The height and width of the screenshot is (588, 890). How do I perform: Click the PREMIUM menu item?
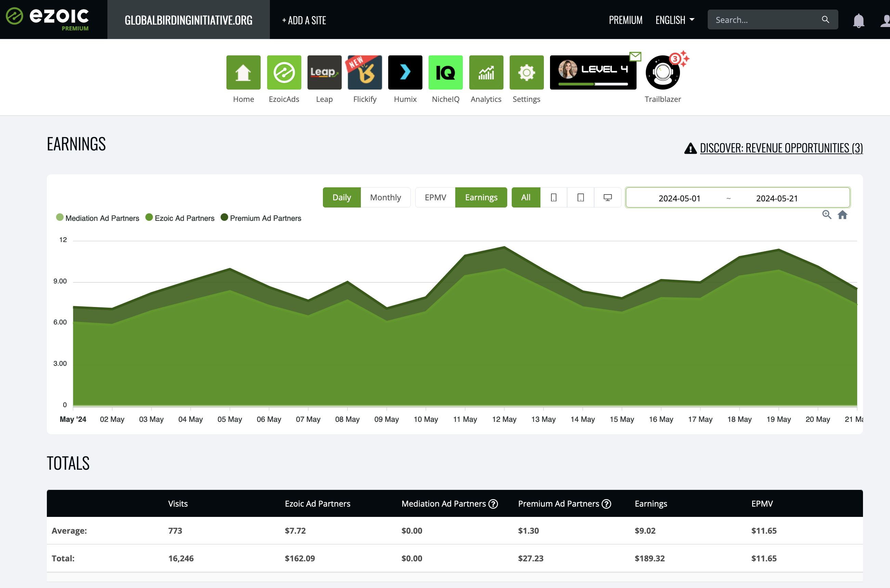[626, 20]
